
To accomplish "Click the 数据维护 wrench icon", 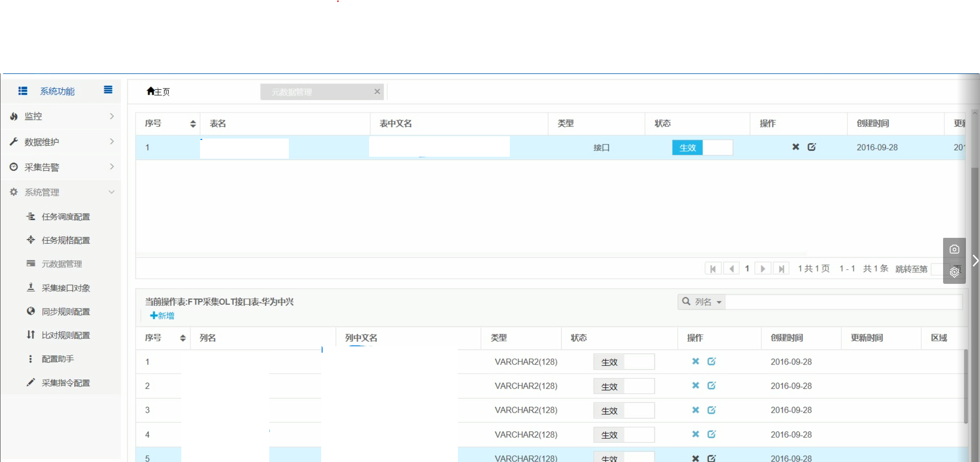I will [14, 142].
